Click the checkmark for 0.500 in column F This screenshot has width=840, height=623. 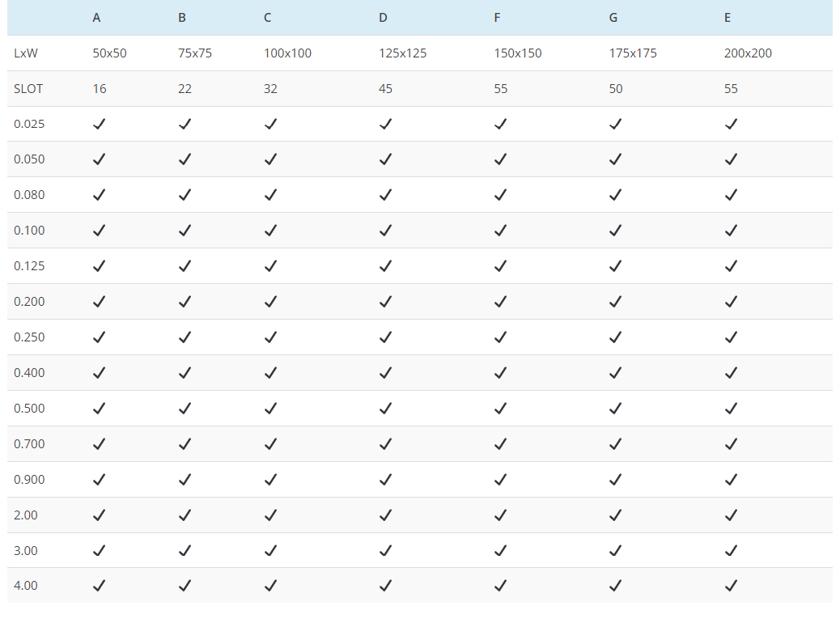tap(500, 409)
